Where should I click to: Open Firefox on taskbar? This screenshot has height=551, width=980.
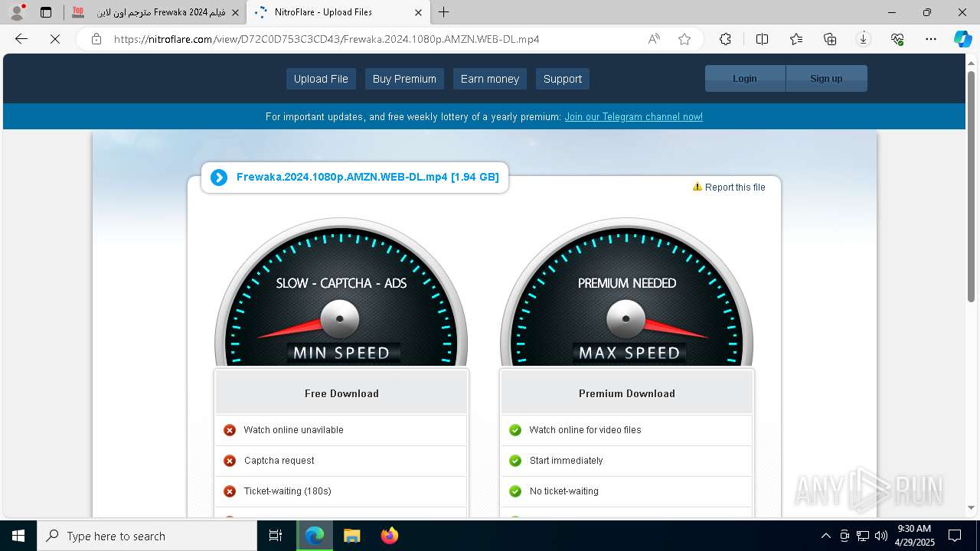(390, 536)
